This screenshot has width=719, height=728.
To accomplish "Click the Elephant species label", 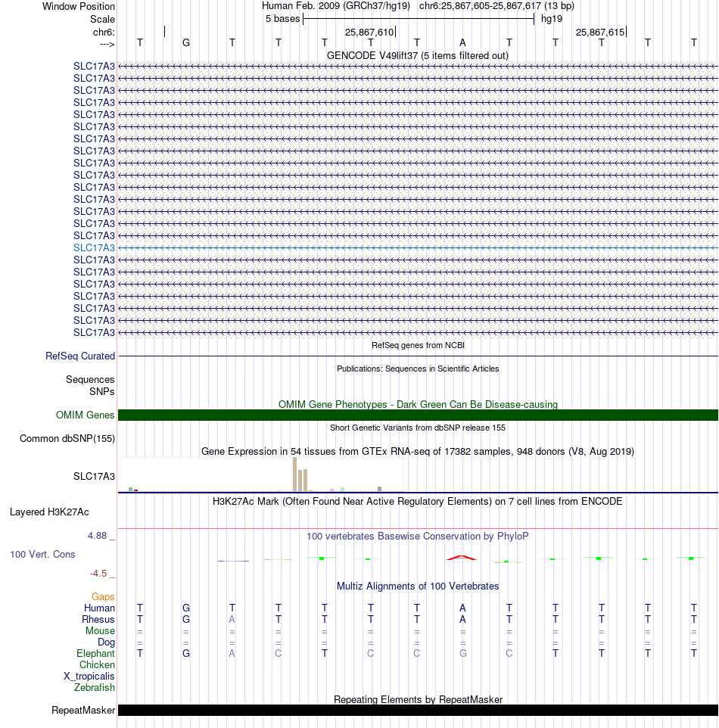I will 95,654.
